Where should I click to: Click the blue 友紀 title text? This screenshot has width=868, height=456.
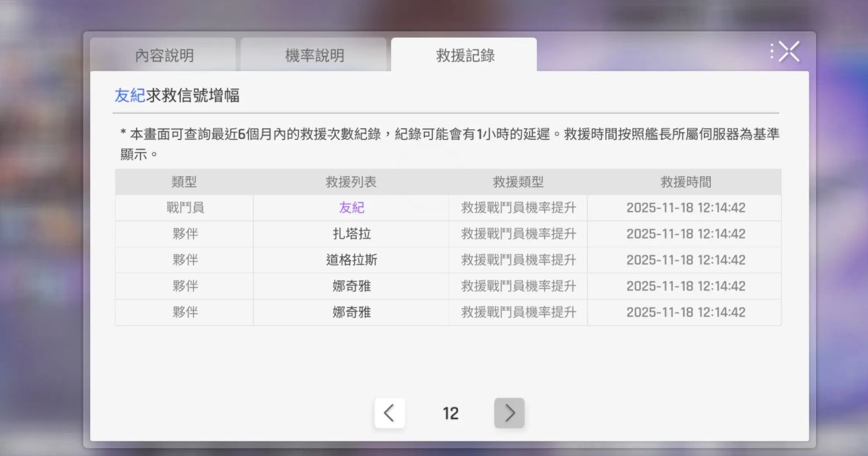[x=130, y=95]
